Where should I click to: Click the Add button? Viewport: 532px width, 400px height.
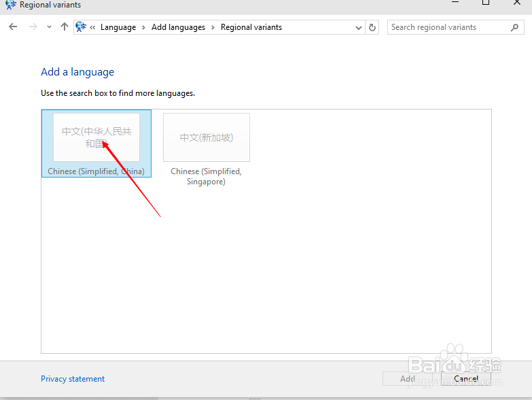(408, 379)
